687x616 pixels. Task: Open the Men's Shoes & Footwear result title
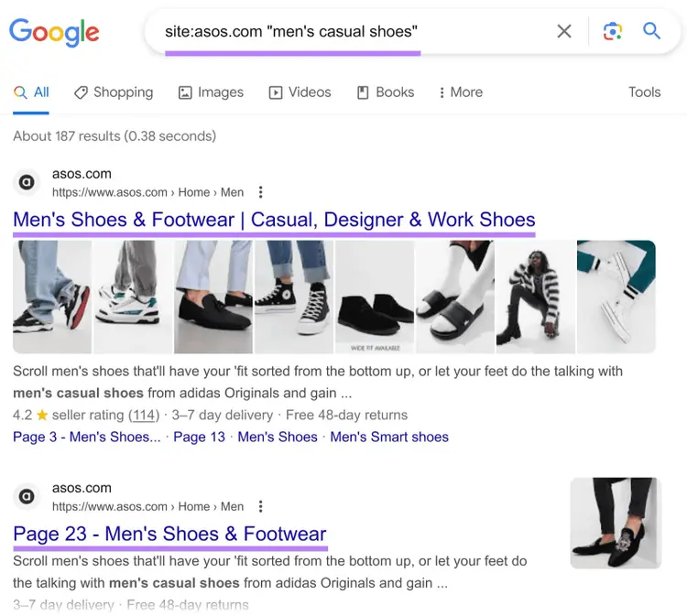point(274,220)
